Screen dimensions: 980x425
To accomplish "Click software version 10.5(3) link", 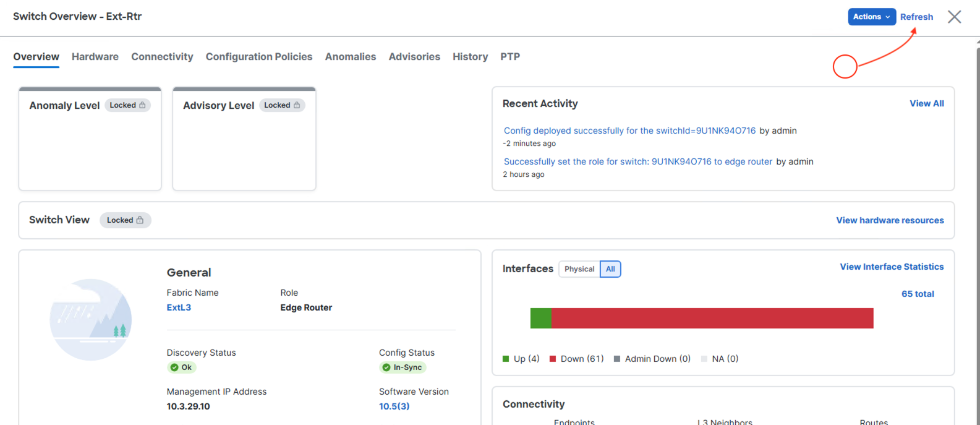I will [394, 406].
